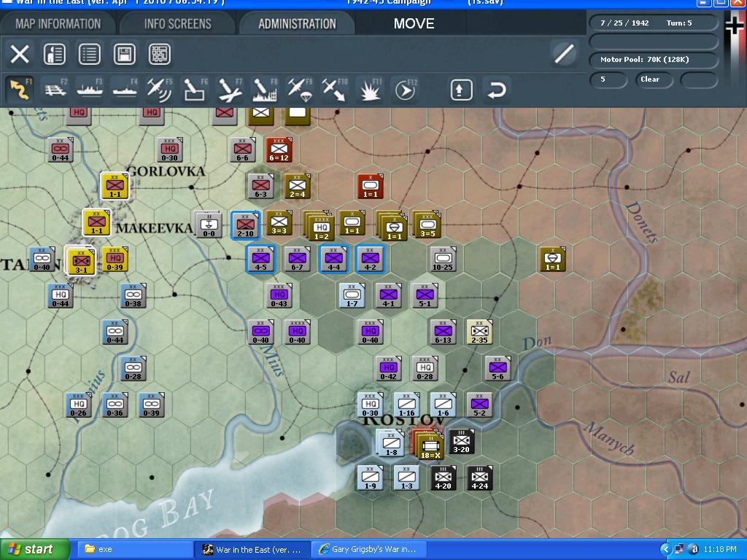Screen dimensions: 747x560
Task: Click the F12 end turn arrow icon
Action: pos(406,90)
